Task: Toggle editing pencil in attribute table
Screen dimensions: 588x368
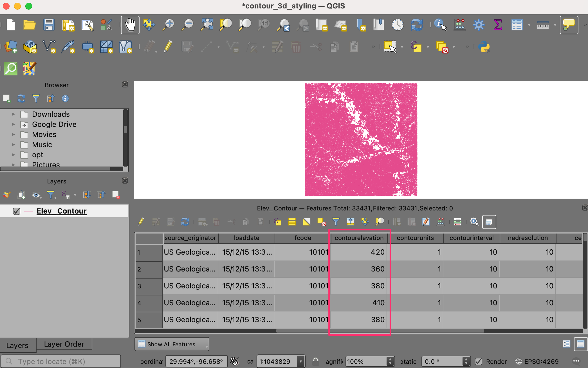Action: pyautogui.click(x=141, y=222)
